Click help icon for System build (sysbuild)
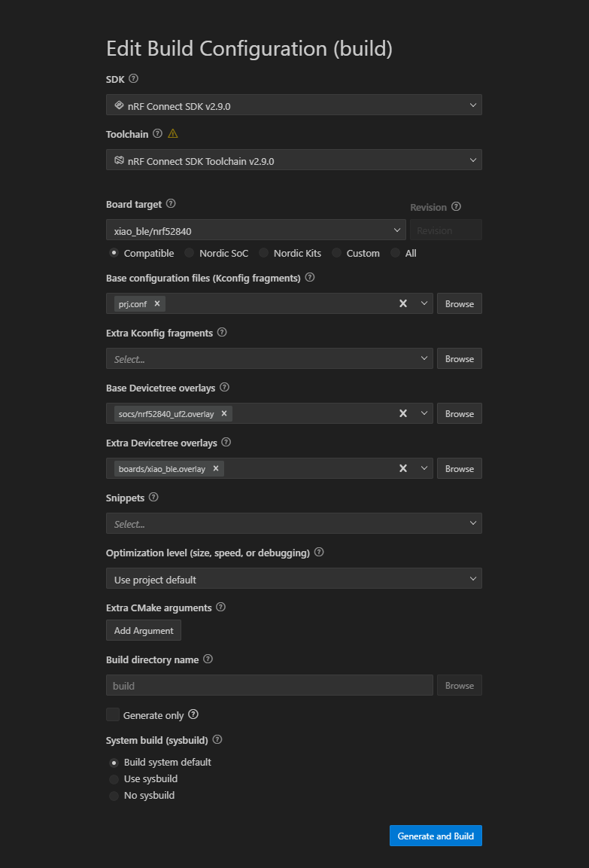Image resolution: width=589 pixels, height=868 pixels. click(x=217, y=739)
